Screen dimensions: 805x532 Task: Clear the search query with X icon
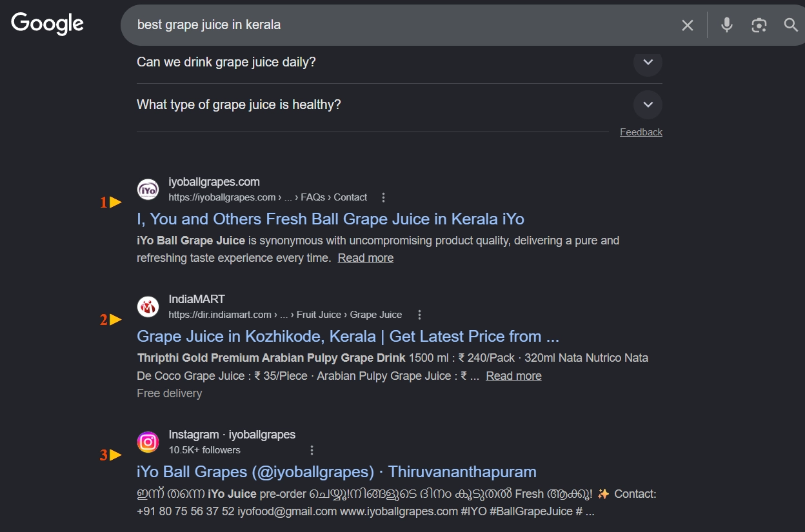click(x=688, y=25)
